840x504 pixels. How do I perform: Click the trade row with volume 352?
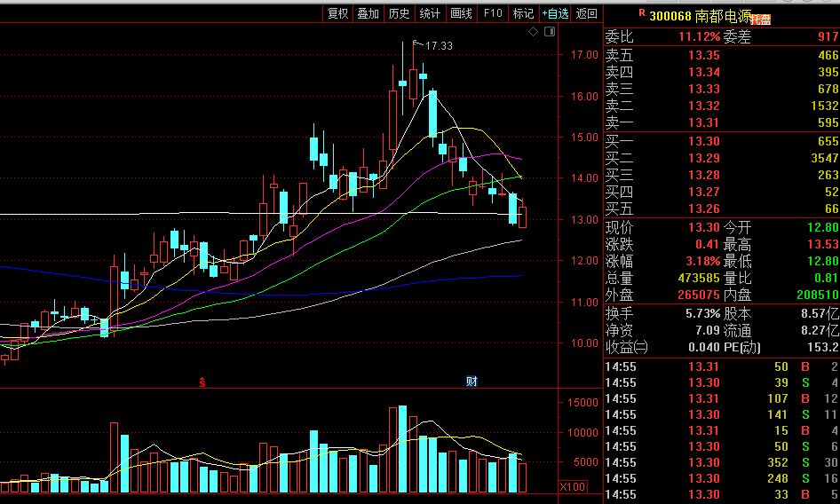tap(722, 463)
